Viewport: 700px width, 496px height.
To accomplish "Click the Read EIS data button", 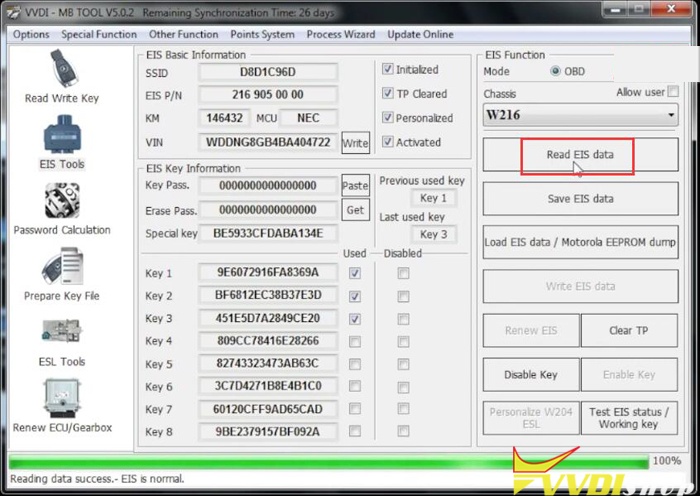I will point(580,154).
